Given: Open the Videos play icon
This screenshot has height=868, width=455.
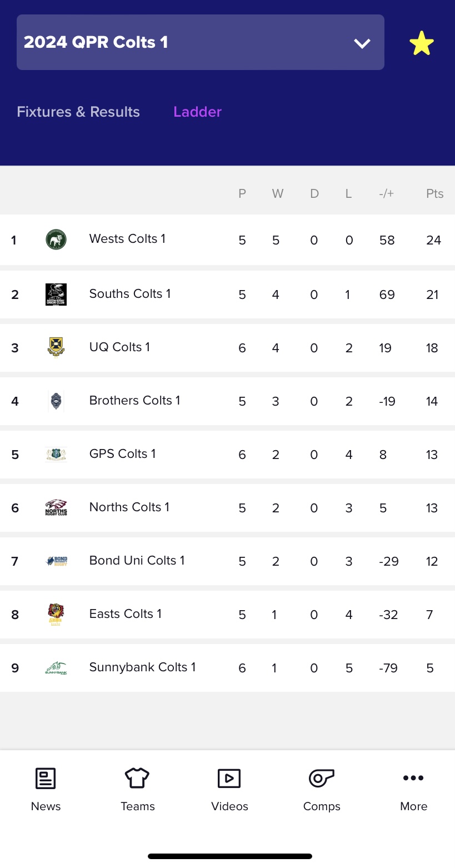Looking at the screenshot, I should 229,779.
